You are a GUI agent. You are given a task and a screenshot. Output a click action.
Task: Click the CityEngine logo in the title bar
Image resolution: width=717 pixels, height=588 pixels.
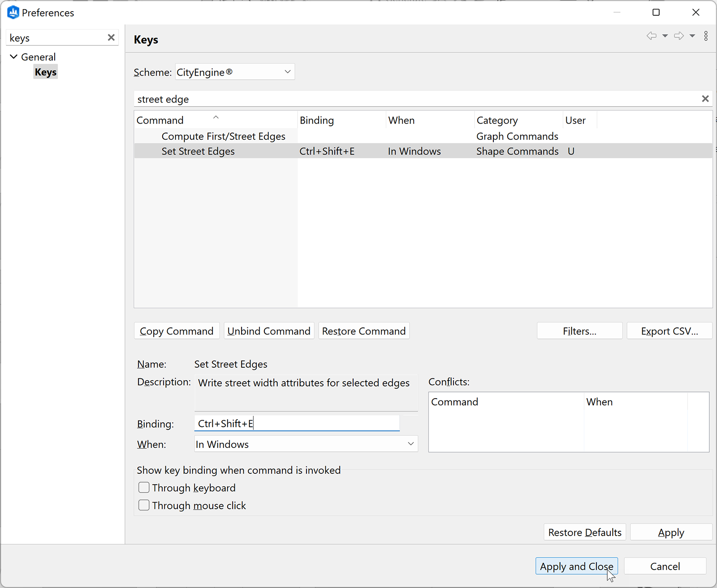click(13, 12)
